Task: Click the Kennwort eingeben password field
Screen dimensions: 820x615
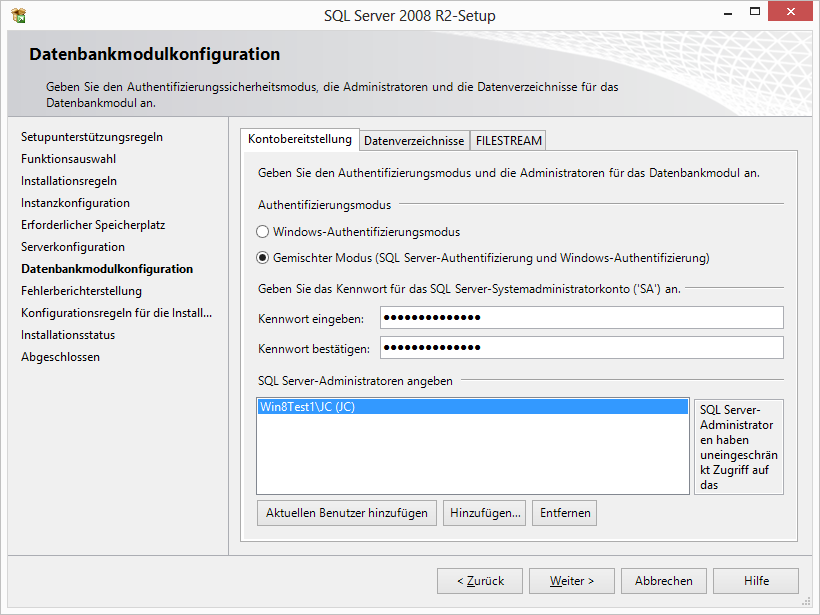Action: [x=582, y=317]
